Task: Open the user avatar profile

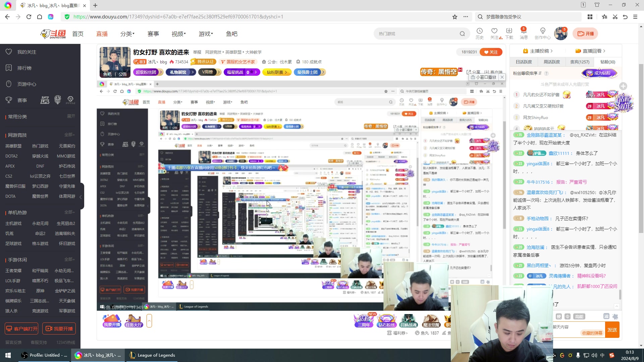Action: [x=560, y=34]
